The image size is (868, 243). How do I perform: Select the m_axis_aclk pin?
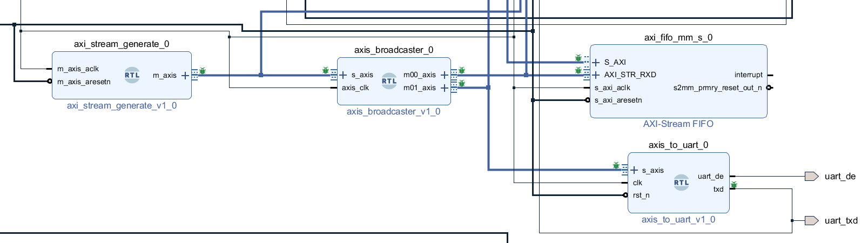point(78,69)
